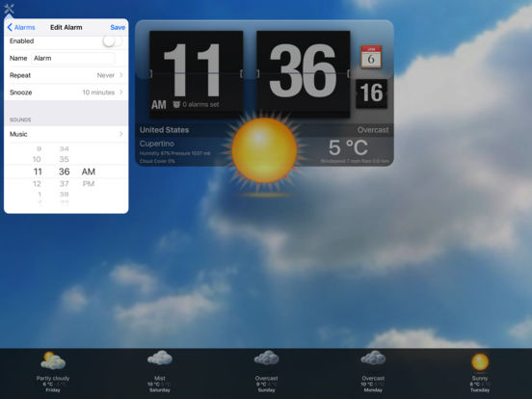
Task: Open the wrench settings tools icon
Action: coord(9,9)
